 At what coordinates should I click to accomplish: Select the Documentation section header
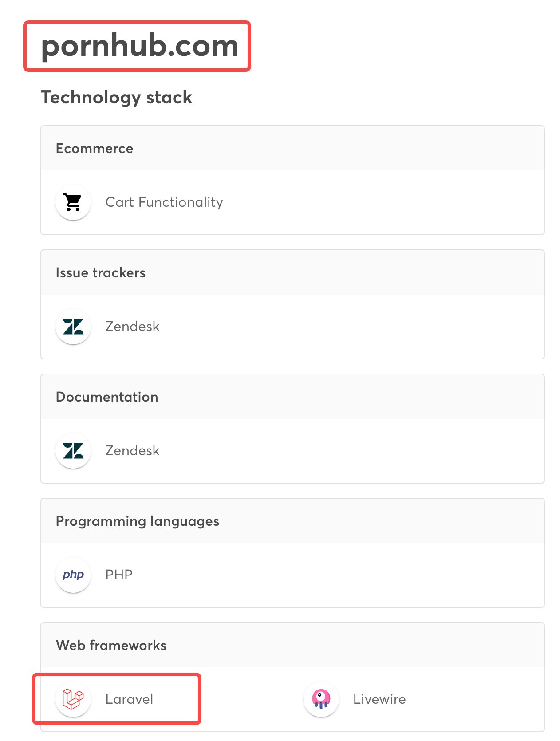[x=107, y=397]
